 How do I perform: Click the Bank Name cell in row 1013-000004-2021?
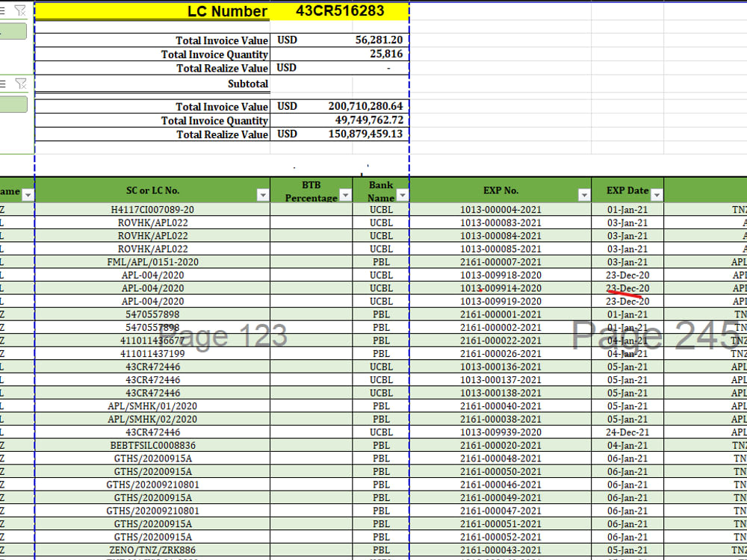click(381, 210)
